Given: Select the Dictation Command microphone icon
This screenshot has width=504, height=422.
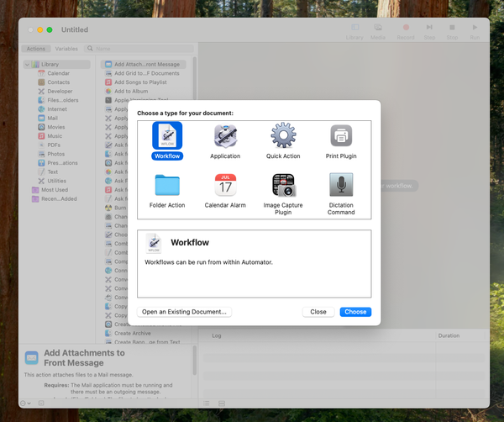Looking at the screenshot, I should point(341,185).
